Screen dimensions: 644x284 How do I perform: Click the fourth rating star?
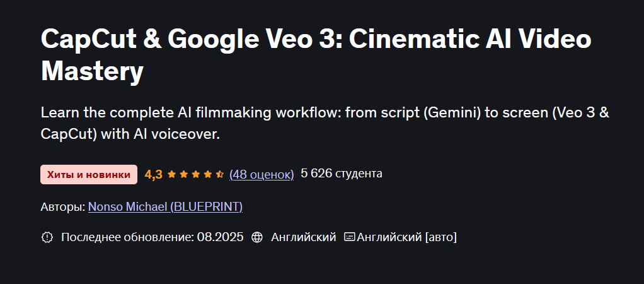207,174
